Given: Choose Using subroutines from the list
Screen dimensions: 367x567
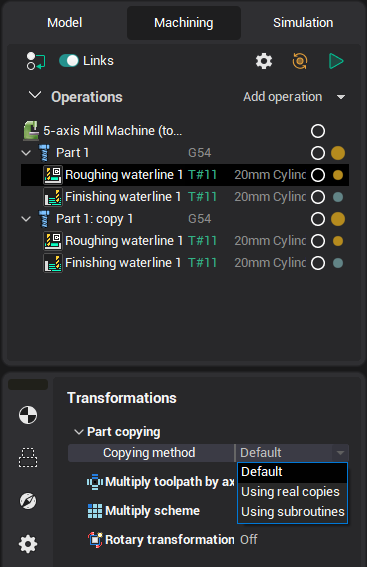Looking at the screenshot, I should (293, 512).
